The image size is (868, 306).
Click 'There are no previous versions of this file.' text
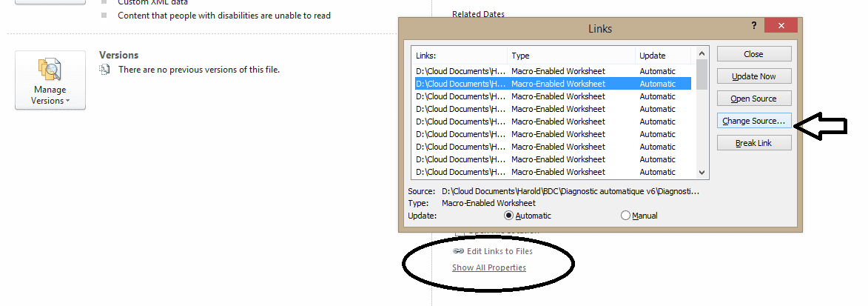click(199, 70)
